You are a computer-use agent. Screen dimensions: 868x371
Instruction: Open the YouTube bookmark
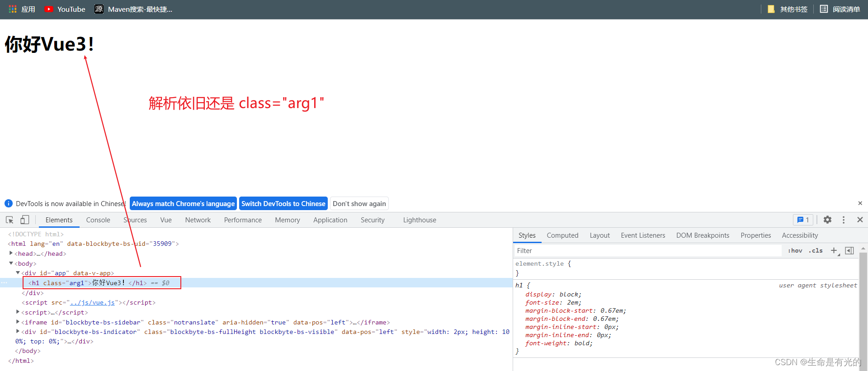tap(65, 9)
